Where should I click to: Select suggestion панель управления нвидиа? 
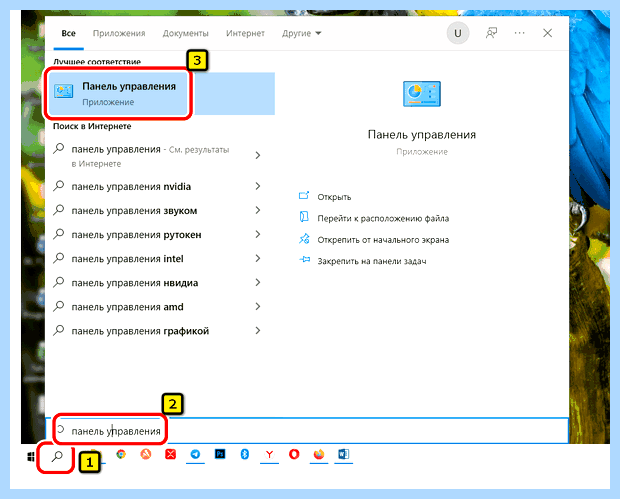pos(135,283)
